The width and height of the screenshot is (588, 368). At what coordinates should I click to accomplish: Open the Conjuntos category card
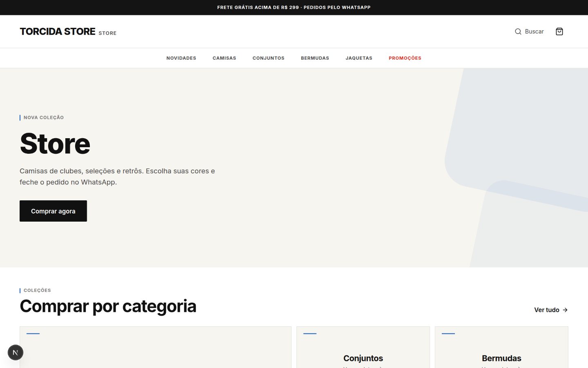(363, 347)
